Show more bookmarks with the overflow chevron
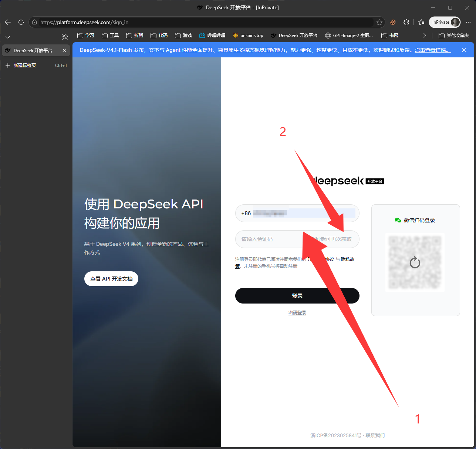476x449 pixels. pyautogui.click(x=425, y=36)
